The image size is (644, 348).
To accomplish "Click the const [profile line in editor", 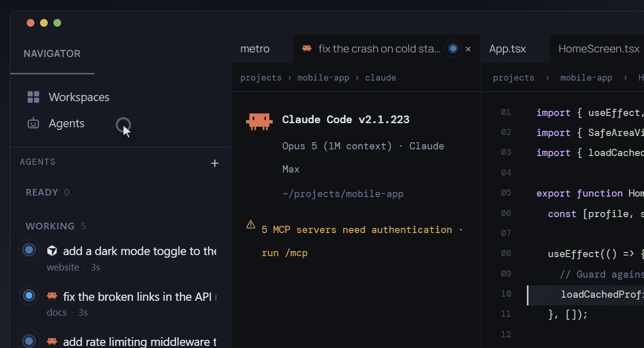I will (x=596, y=214).
